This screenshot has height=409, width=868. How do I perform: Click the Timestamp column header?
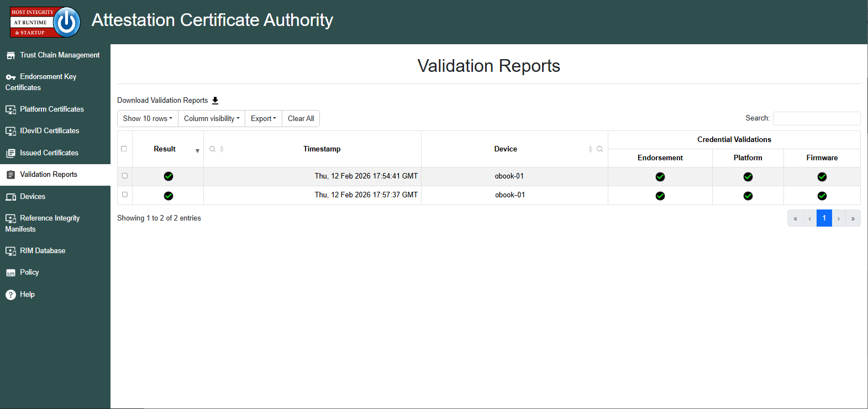pos(322,149)
